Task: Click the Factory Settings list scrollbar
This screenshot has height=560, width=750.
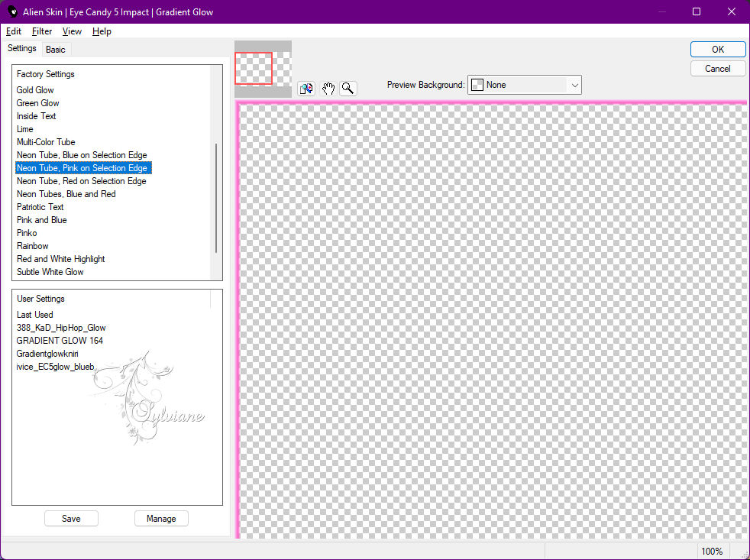Action: (x=216, y=198)
